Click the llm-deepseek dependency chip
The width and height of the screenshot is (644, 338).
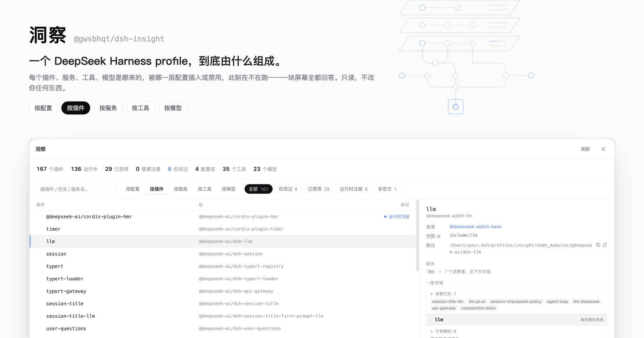pos(586,302)
